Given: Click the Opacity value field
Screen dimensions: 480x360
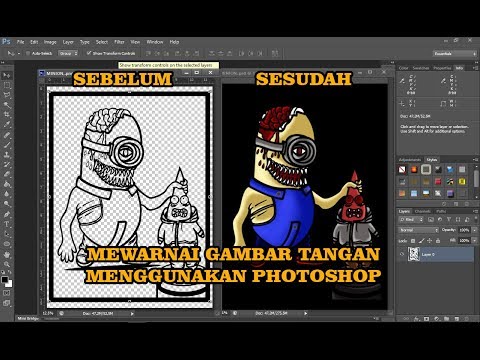Looking at the screenshot, I should pyautogui.click(x=464, y=230).
